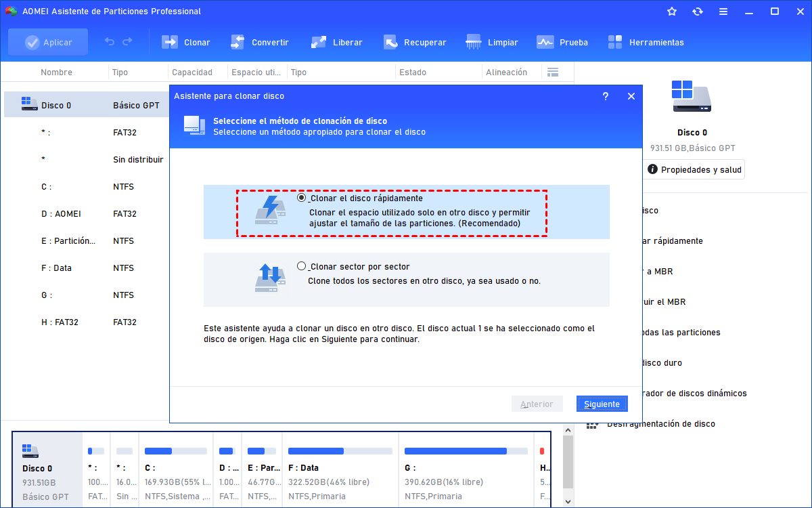Image resolution: width=812 pixels, height=508 pixels.
Task: Select the G: partition usage bar
Action: pos(465,451)
